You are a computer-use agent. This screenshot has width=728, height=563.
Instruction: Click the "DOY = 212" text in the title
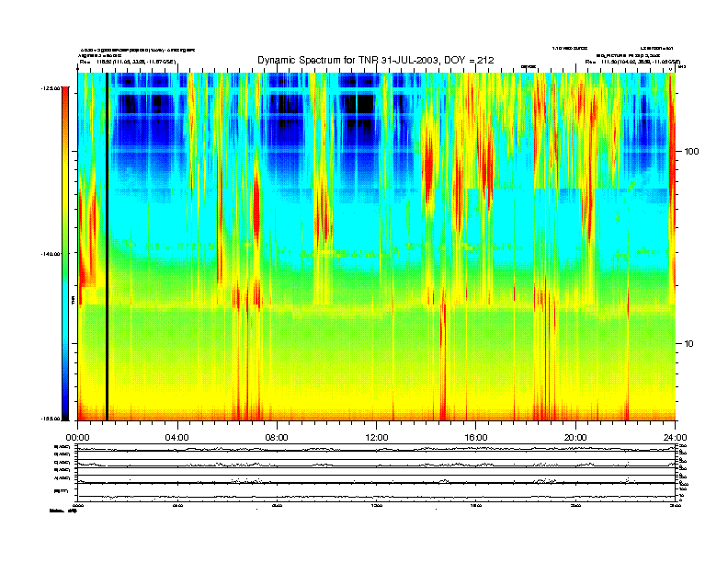[x=469, y=60]
